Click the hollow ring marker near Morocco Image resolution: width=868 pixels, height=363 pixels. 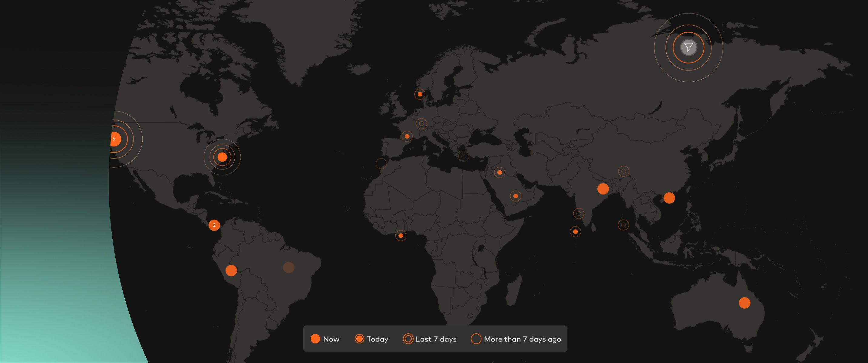click(381, 164)
